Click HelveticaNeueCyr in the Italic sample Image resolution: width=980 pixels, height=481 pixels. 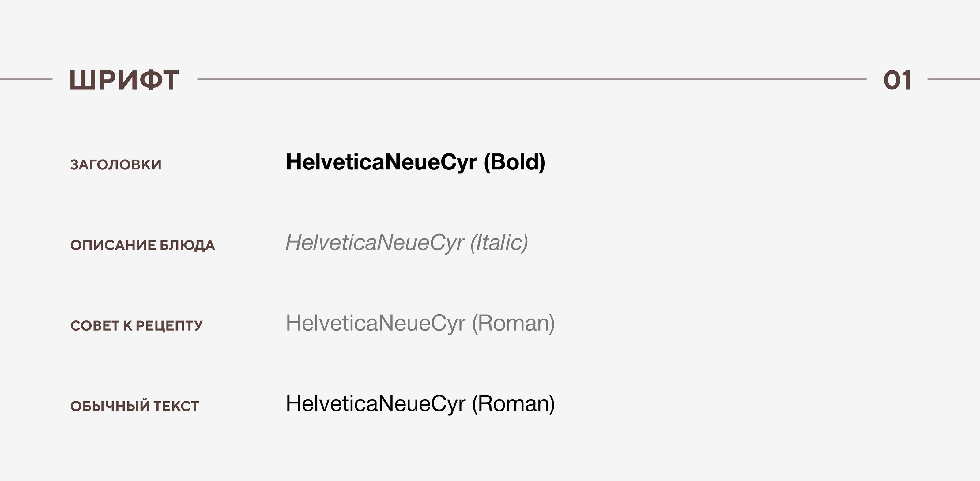pos(375,243)
